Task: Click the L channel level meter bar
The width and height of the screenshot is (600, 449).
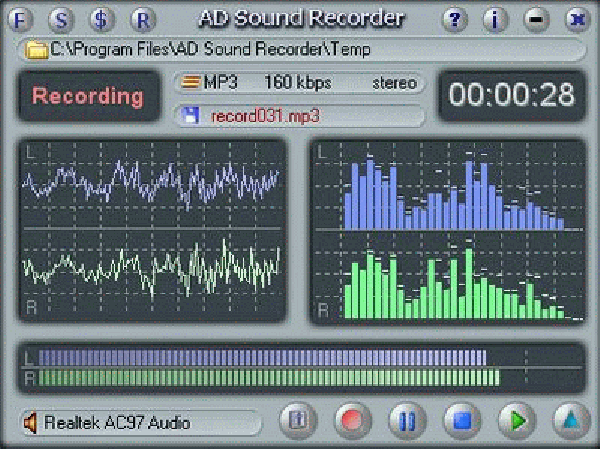Action: pyautogui.click(x=262, y=358)
